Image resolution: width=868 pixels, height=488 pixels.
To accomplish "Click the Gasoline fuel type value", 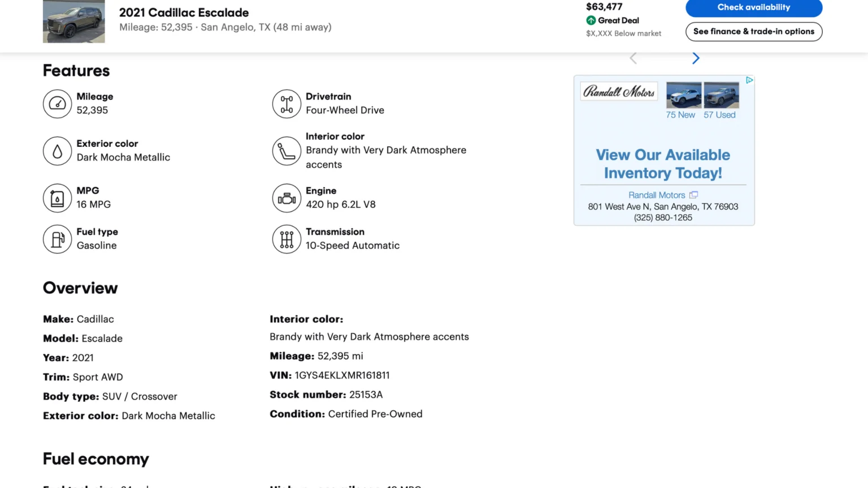I will click(97, 246).
